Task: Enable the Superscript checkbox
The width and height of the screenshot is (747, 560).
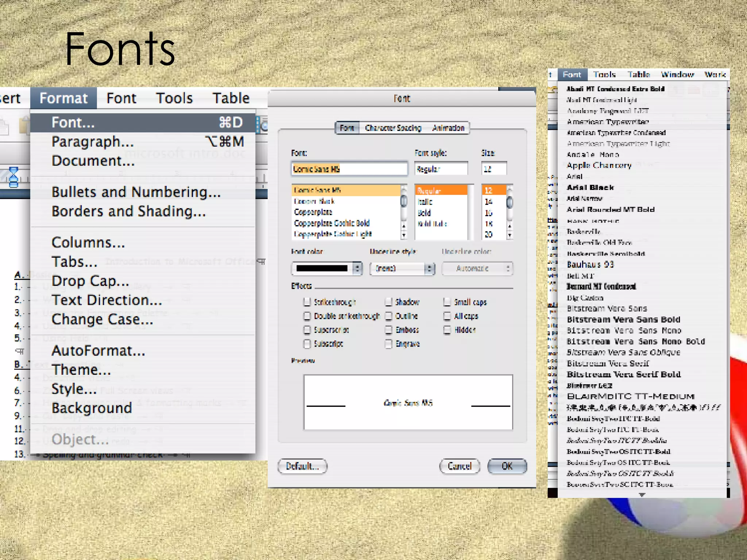Action: pos(307,330)
